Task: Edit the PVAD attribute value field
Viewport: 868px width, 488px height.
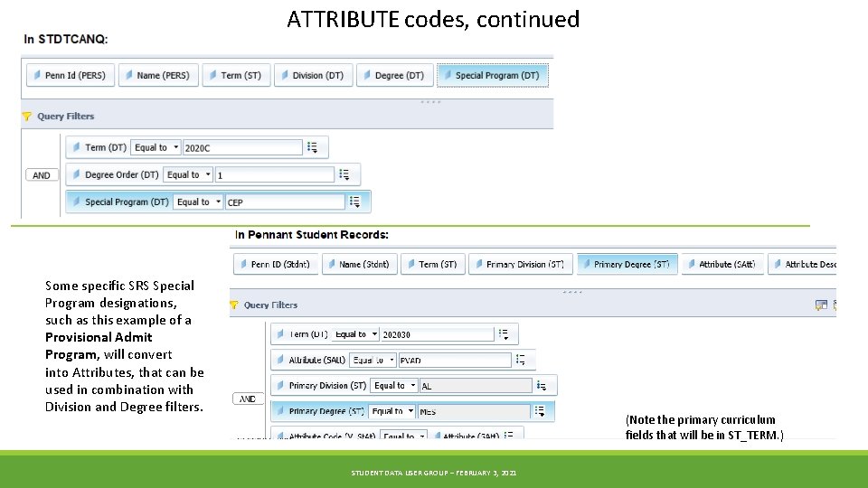Action: click(455, 361)
